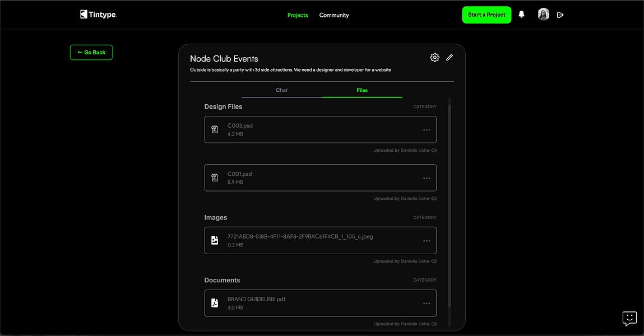This screenshot has width=644, height=336.
Task: Click the Tintype logo
Action: point(98,15)
